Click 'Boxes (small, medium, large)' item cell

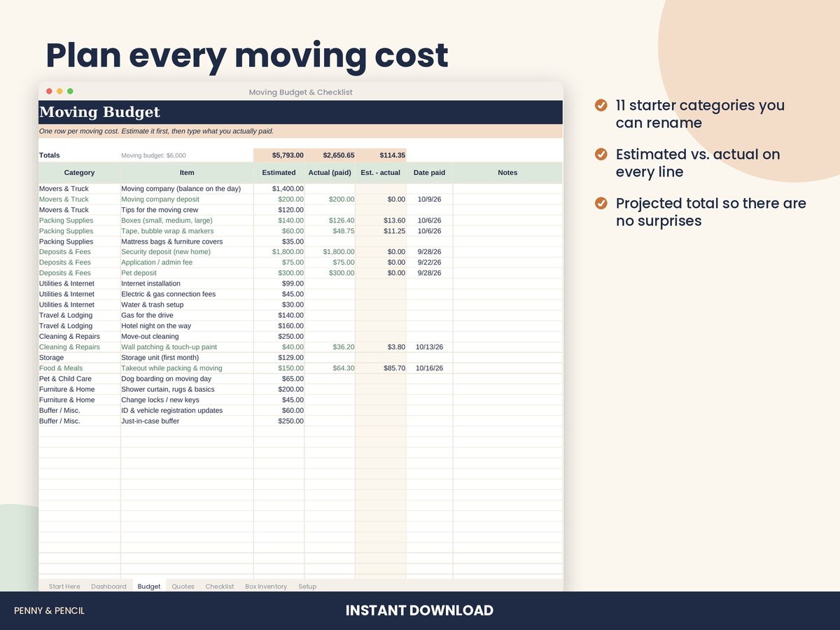(187, 220)
